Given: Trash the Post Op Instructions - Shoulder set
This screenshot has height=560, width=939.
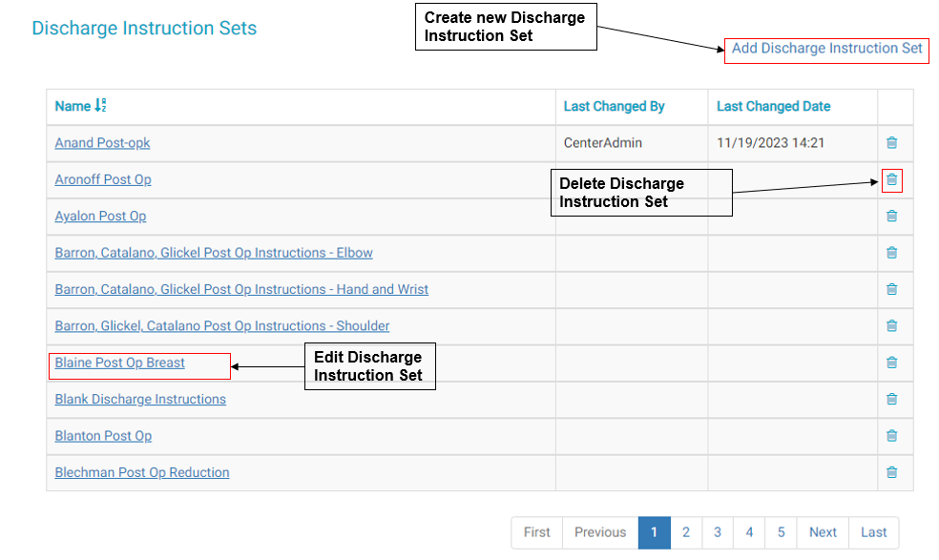Looking at the screenshot, I should point(891,326).
